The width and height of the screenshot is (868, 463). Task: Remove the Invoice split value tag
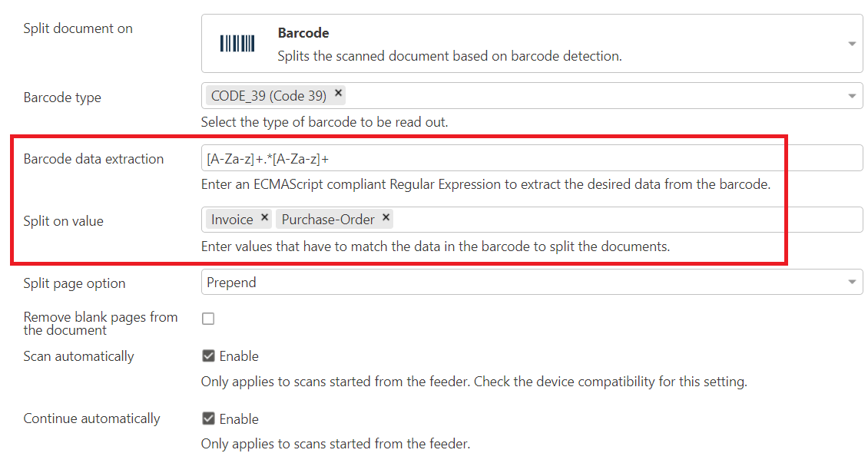click(264, 217)
